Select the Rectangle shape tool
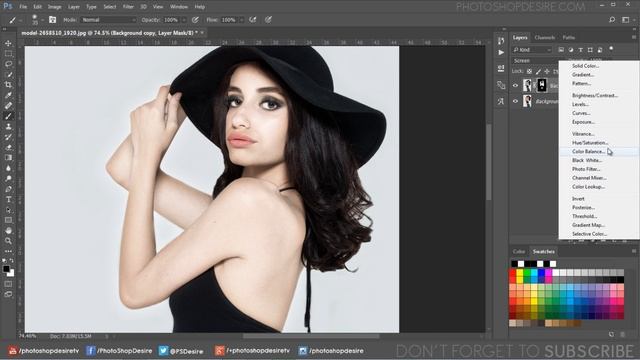640x360 pixels. tap(8, 220)
